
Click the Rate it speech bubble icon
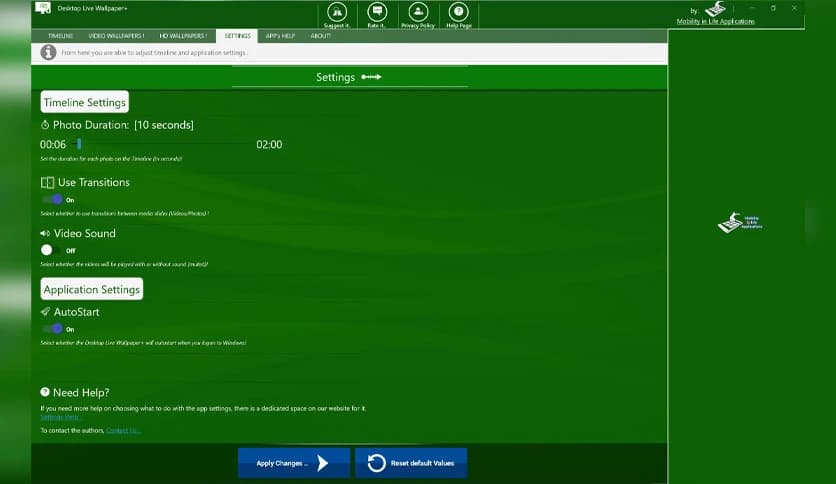pos(377,12)
